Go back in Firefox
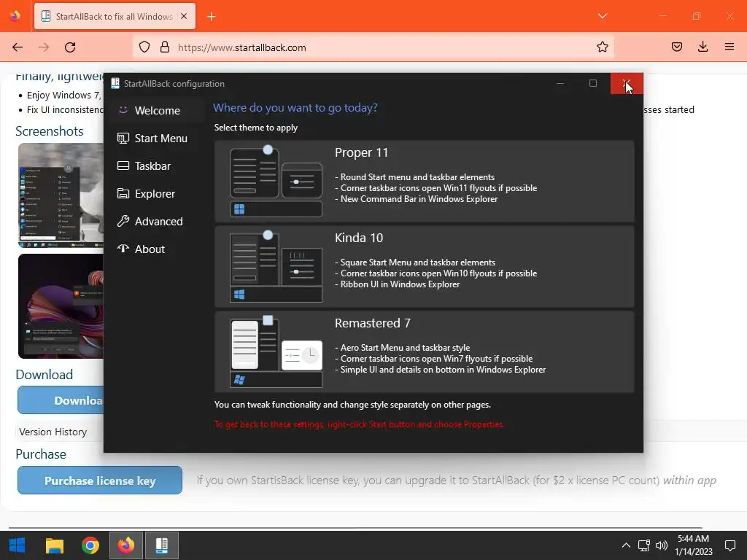 [18, 47]
